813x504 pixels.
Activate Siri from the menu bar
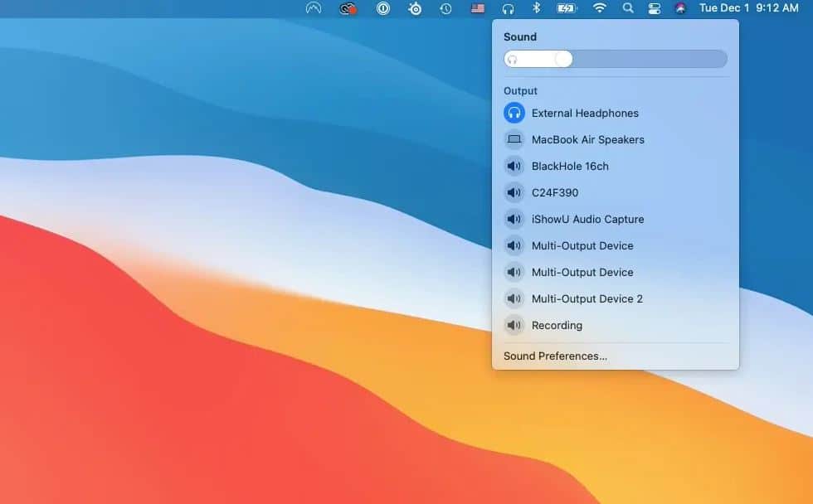(681, 8)
